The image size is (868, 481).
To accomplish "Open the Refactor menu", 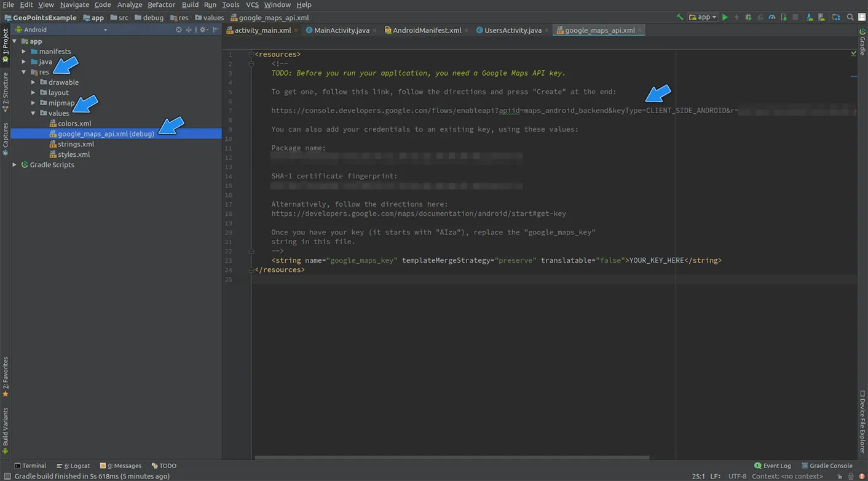I will [161, 4].
